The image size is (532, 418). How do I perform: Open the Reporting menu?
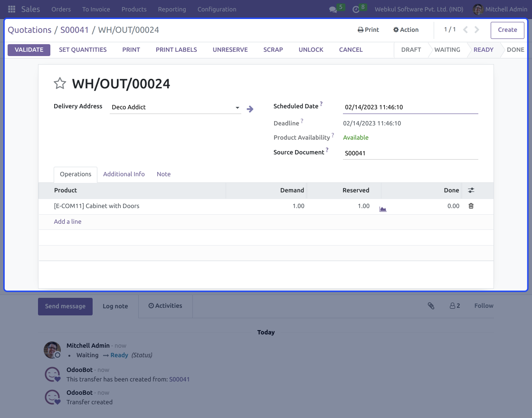tap(172, 9)
